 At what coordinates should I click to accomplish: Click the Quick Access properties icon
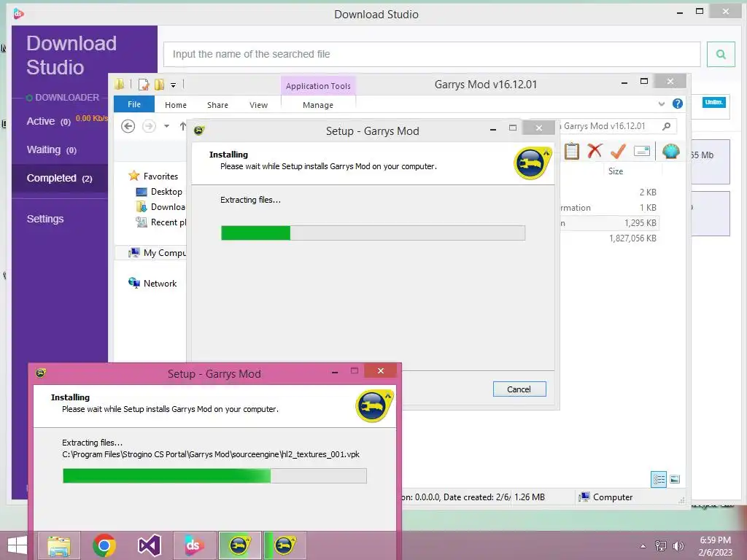click(144, 85)
